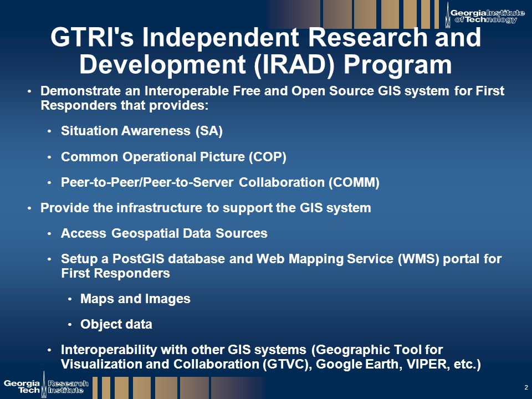The height and width of the screenshot is (399, 532).
Task: Click the Georgia Institute of Technology logo
Action: coord(484,16)
